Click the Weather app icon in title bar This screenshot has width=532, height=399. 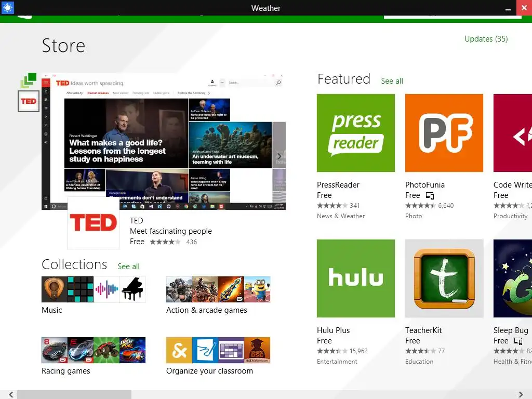point(7,7)
